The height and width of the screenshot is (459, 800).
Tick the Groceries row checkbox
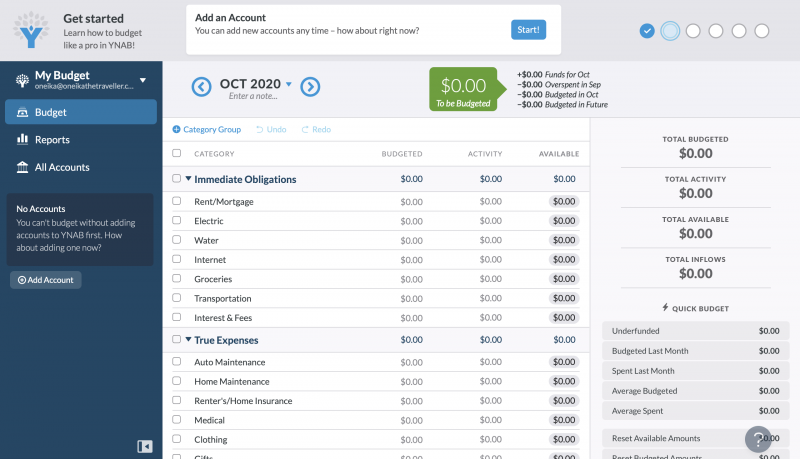(177, 278)
